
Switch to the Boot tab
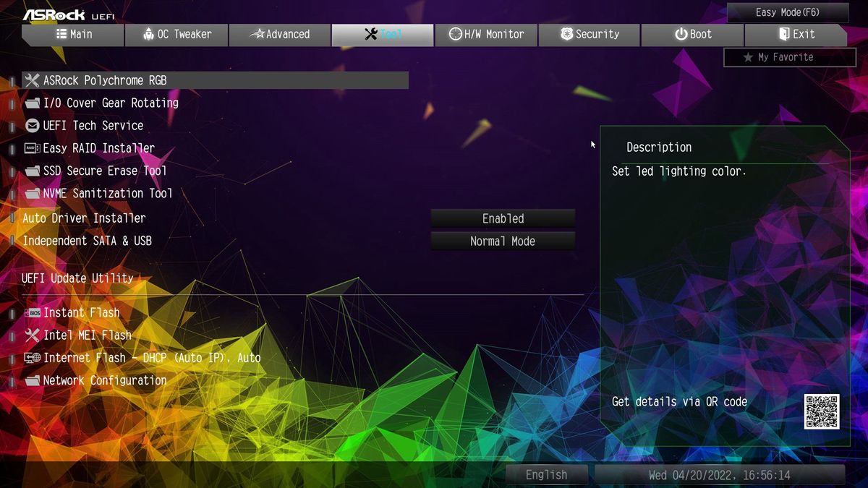click(x=693, y=34)
